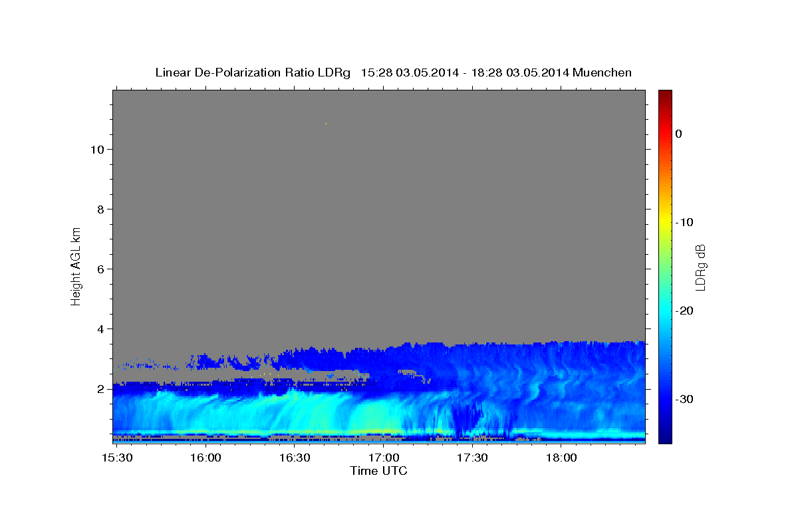
Task: Click the 'Time UTC' axis label
Action: tap(378, 471)
